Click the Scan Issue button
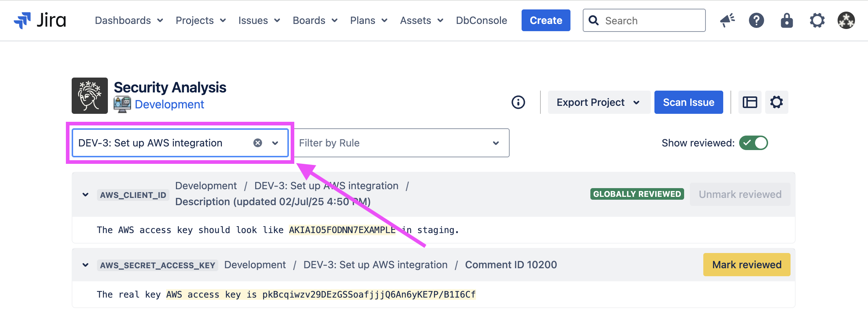The width and height of the screenshot is (868, 311). click(x=688, y=102)
